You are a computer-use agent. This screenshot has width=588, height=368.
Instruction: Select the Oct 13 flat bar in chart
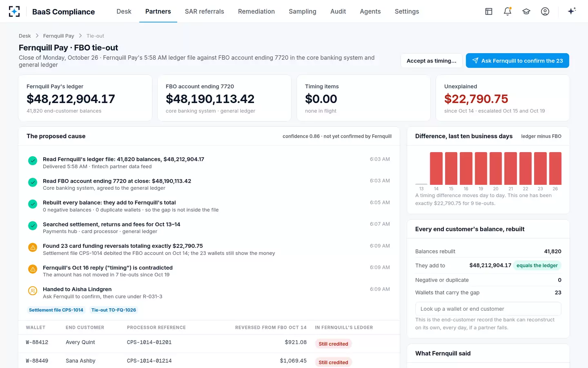coord(421,184)
